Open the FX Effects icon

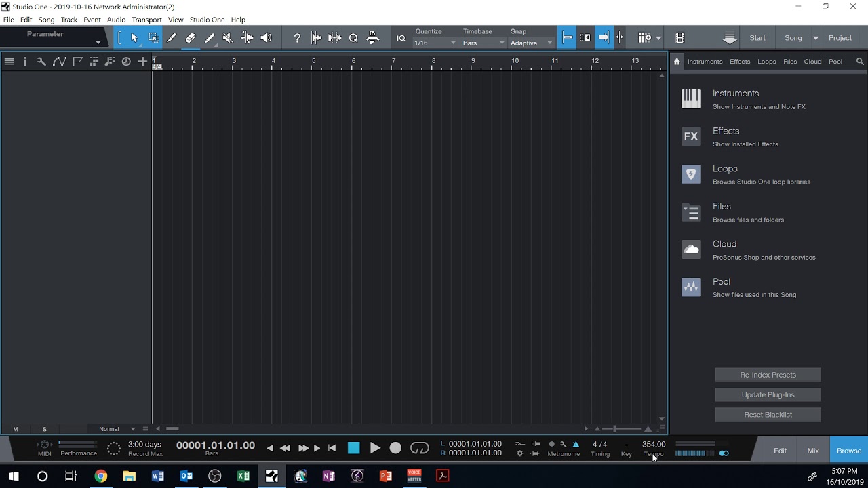click(691, 136)
